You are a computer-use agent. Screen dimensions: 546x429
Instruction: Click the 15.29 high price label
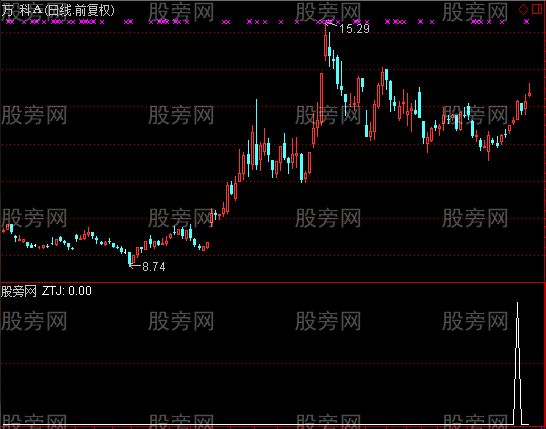(x=354, y=29)
